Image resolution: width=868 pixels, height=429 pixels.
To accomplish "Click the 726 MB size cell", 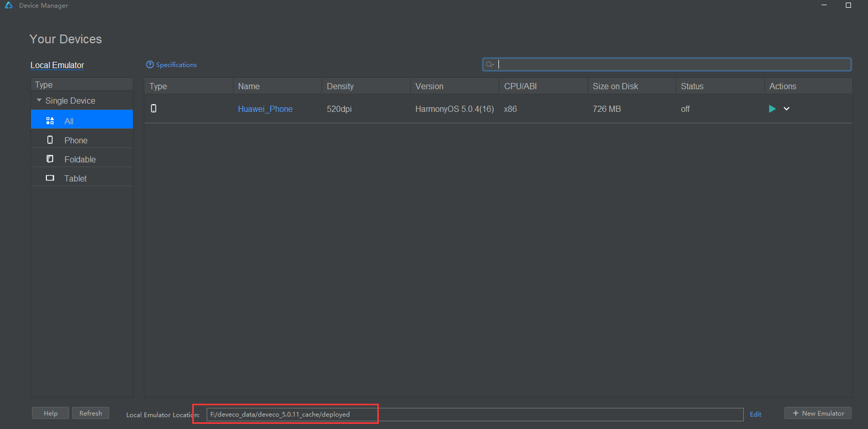I will pyautogui.click(x=607, y=109).
